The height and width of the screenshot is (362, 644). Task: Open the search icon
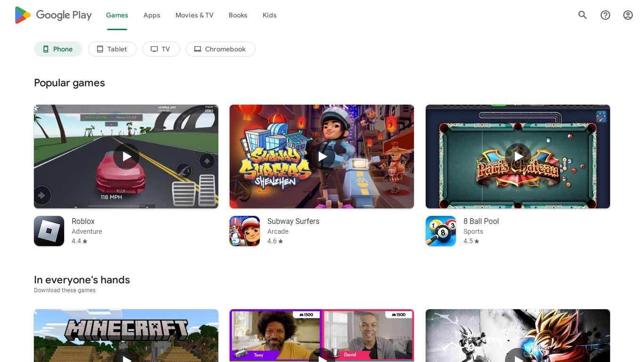pyautogui.click(x=583, y=15)
